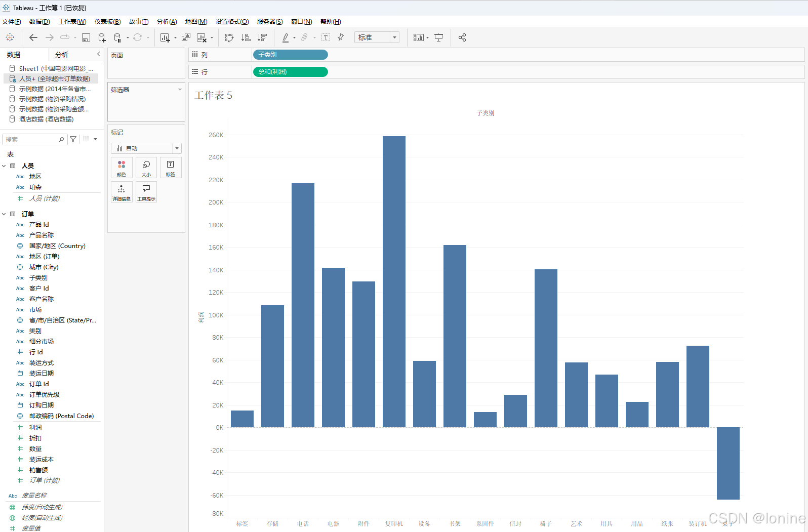Click the redo forward arrow
Image resolution: width=808 pixels, height=532 pixels.
pyautogui.click(x=50, y=37)
